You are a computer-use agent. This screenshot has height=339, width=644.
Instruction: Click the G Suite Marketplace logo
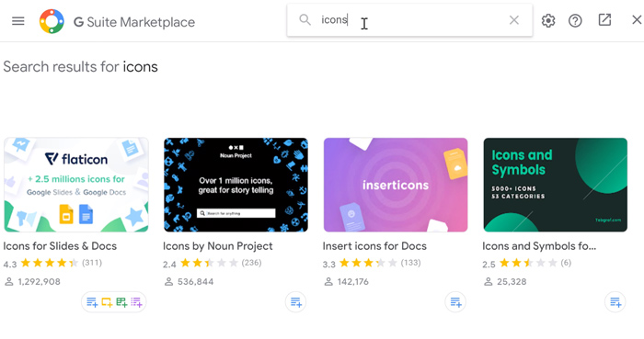(x=52, y=21)
